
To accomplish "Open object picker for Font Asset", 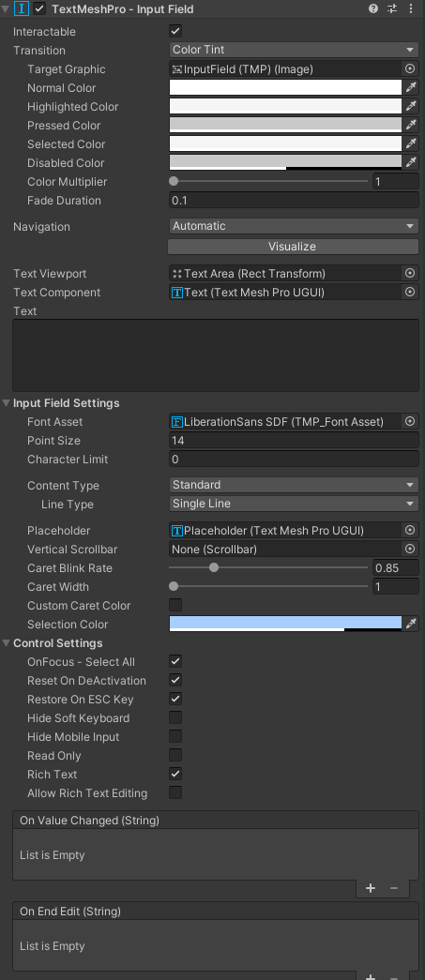I will (410, 422).
